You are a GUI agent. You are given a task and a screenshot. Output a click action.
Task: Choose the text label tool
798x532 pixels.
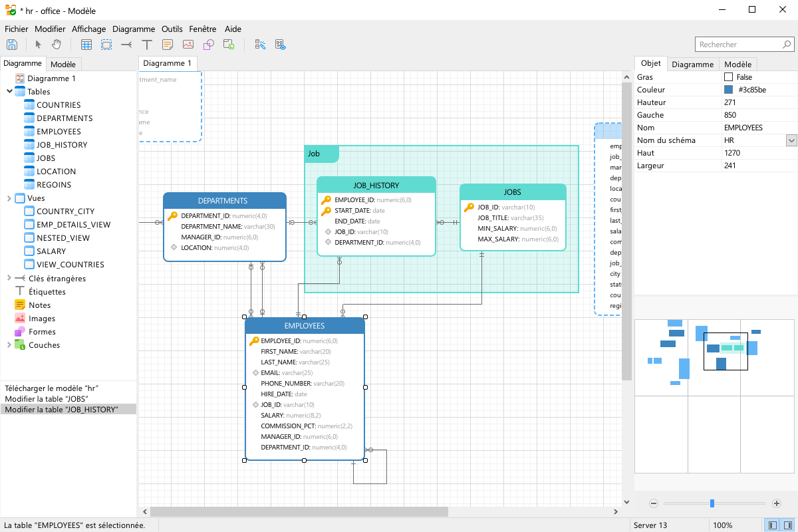click(x=147, y=45)
